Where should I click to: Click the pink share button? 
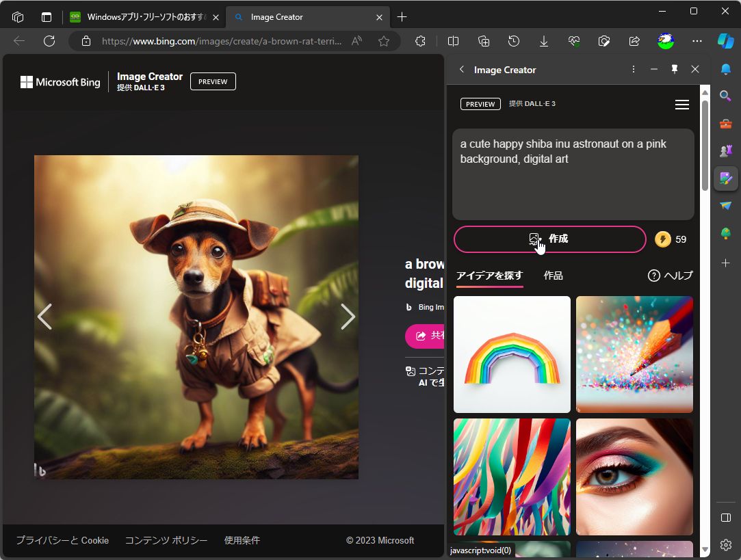click(x=425, y=336)
